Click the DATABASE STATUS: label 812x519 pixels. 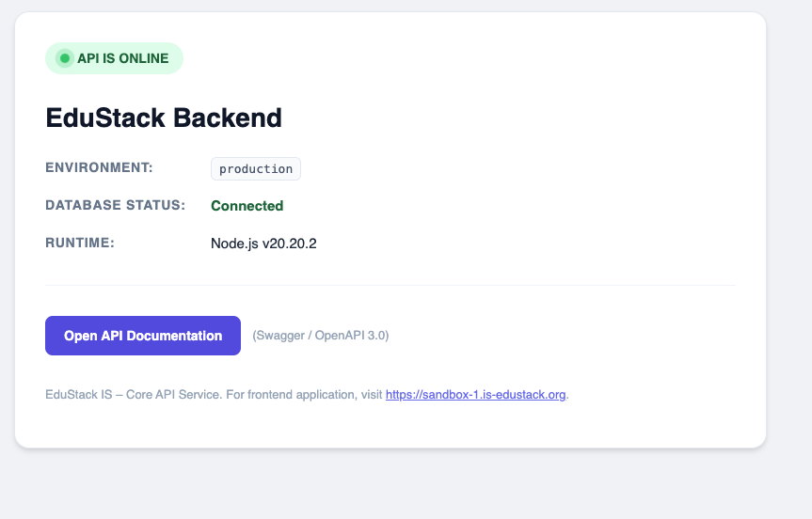(115, 205)
